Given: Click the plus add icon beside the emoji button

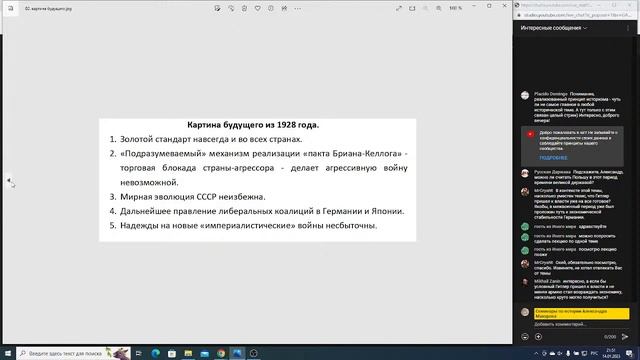Looking at the screenshot, I should click(538, 337).
